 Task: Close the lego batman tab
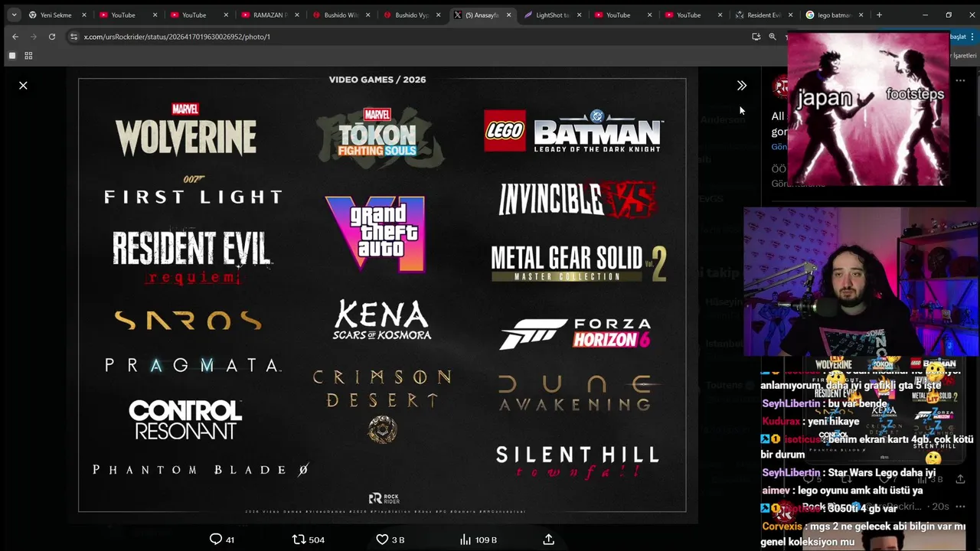coord(861,15)
